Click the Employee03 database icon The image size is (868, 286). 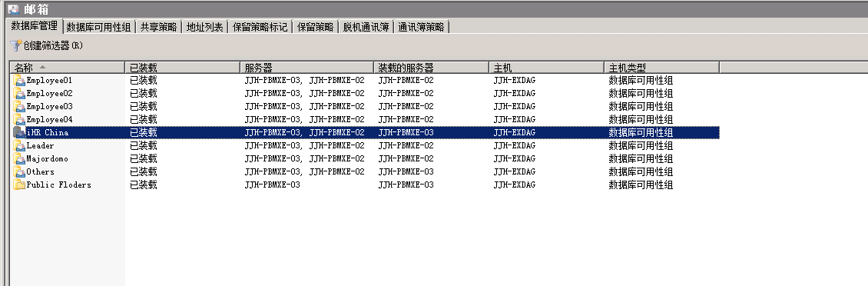[x=19, y=106]
